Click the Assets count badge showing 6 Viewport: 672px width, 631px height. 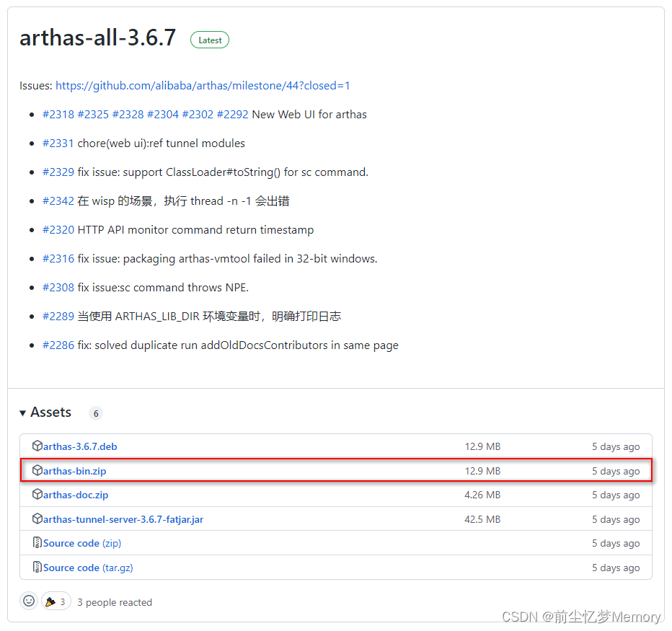click(96, 413)
